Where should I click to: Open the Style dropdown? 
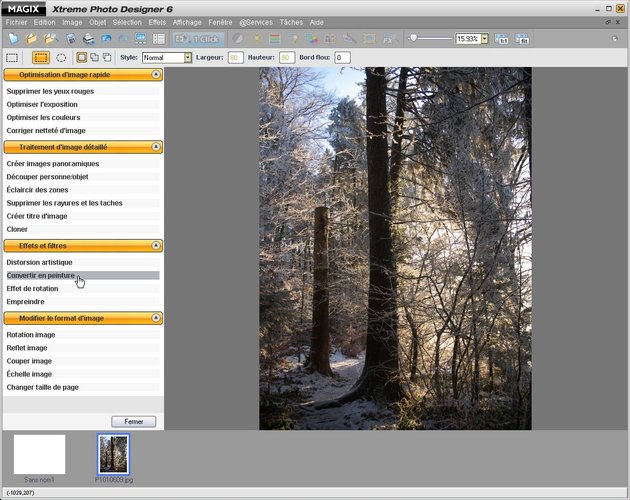[x=187, y=58]
